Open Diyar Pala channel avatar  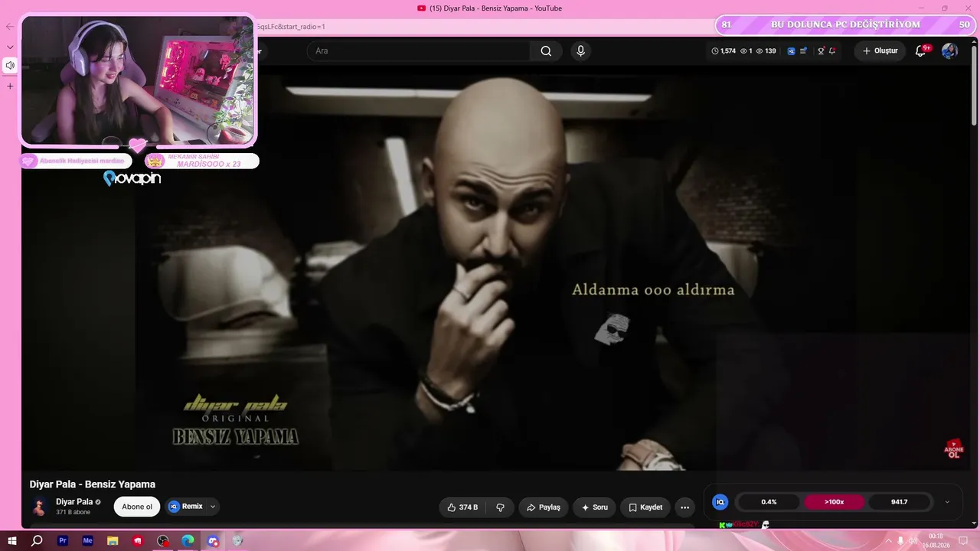(39, 507)
